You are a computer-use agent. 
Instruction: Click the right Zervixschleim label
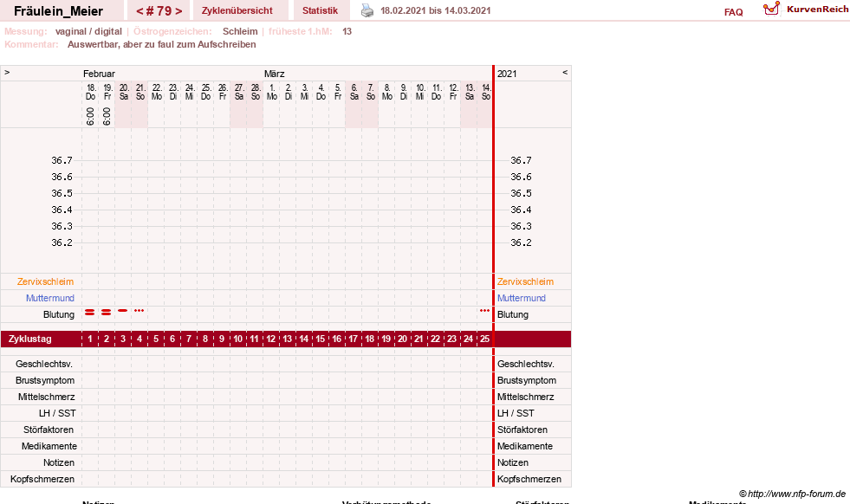[x=525, y=281]
